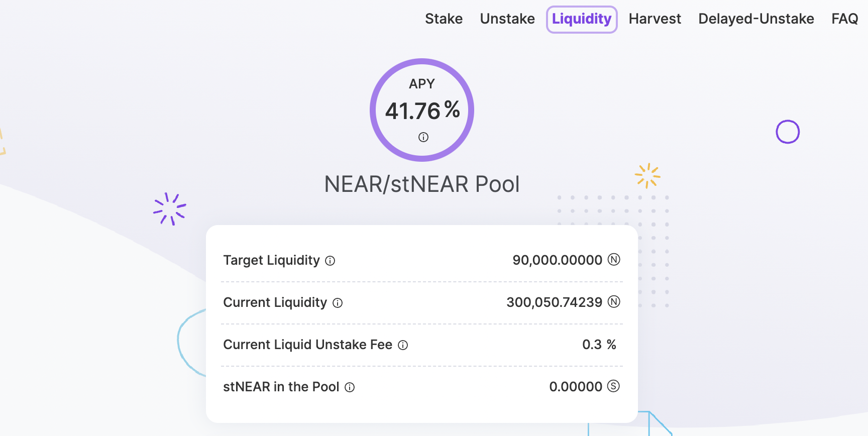
Task: Open the FAQ link
Action: [844, 19]
